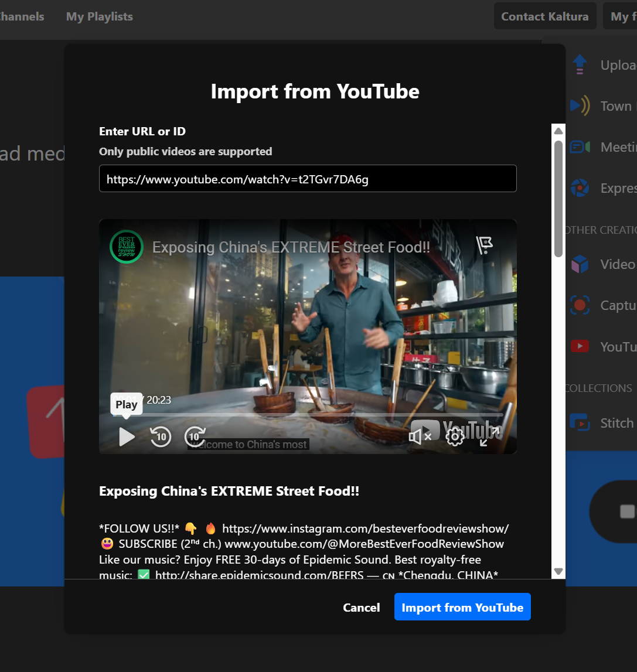637x672 pixels.
Task: Seek using the video progress bar
Action: click(x=308, y=415)
